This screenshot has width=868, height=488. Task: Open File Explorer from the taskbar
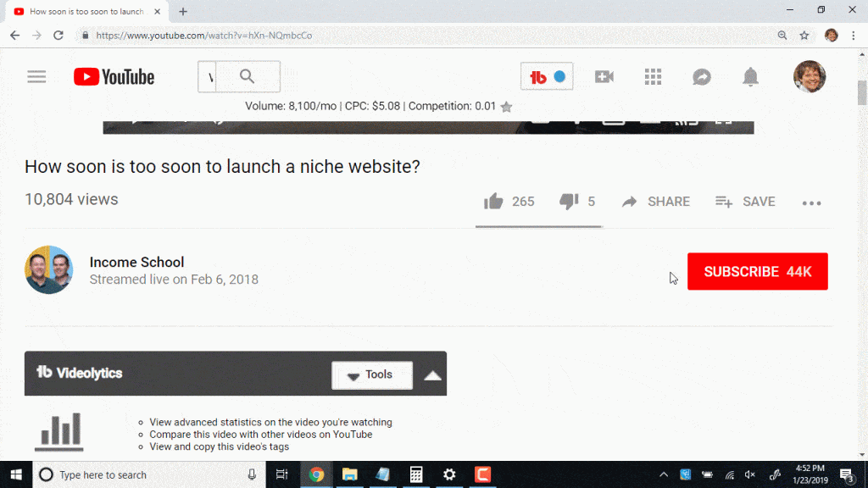349,474
